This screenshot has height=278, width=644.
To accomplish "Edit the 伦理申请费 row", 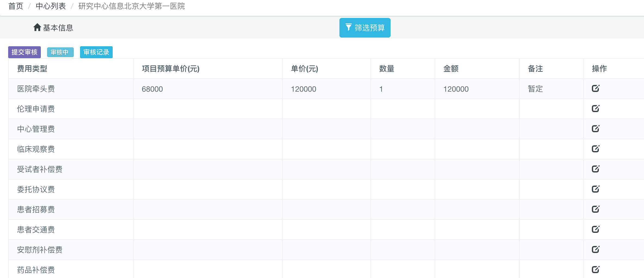I will [596, 109].
